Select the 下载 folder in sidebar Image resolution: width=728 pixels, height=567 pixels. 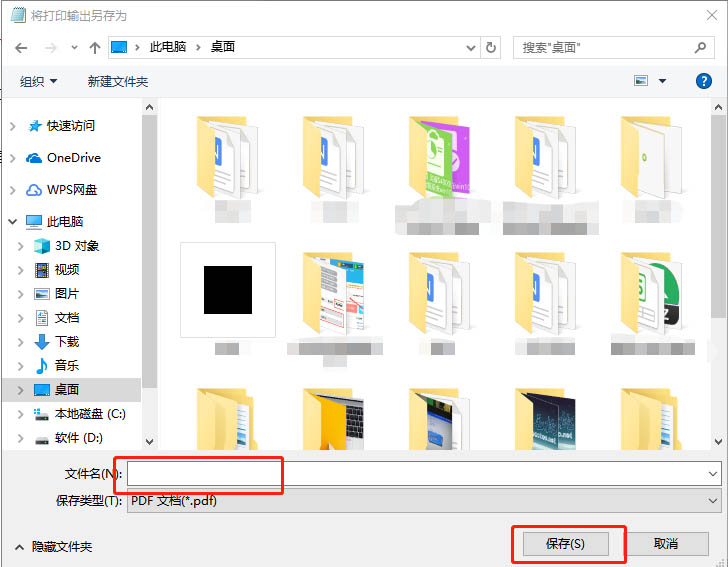point(66,342)
